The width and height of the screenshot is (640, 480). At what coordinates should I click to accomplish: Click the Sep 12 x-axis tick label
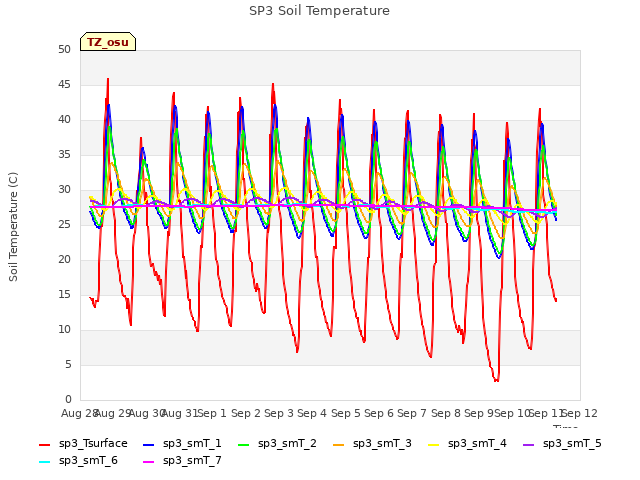[580, 413]
